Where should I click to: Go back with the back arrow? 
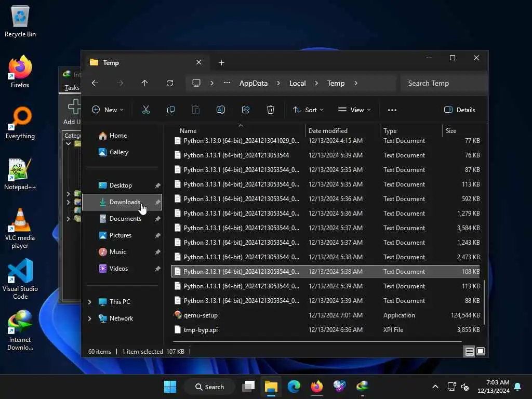coord(95,83)
